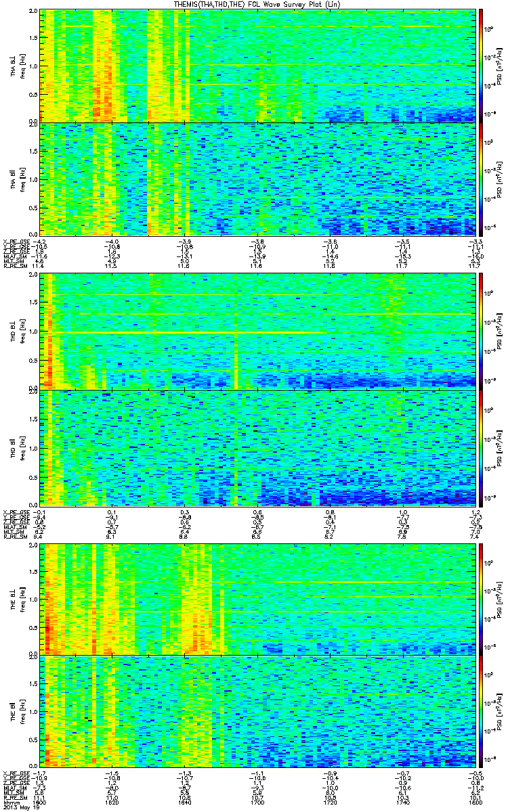Select the THD B-parallel spectrogram panel
This screenshot has height=812, width=508.
257,447
